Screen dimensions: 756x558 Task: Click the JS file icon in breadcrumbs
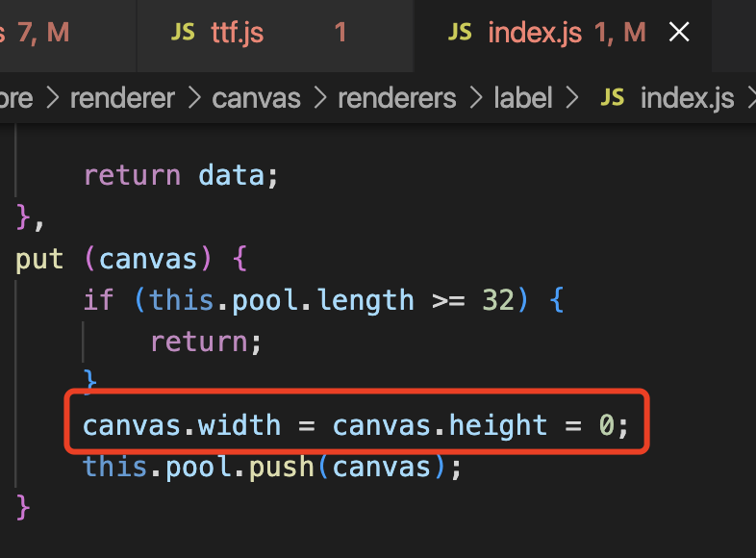[612, 98]
